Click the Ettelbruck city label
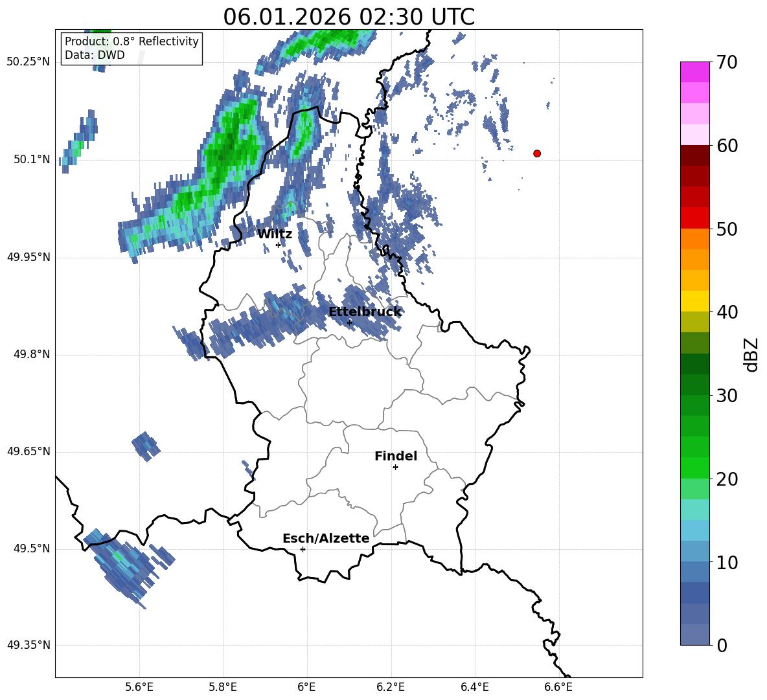 (365, 312)
